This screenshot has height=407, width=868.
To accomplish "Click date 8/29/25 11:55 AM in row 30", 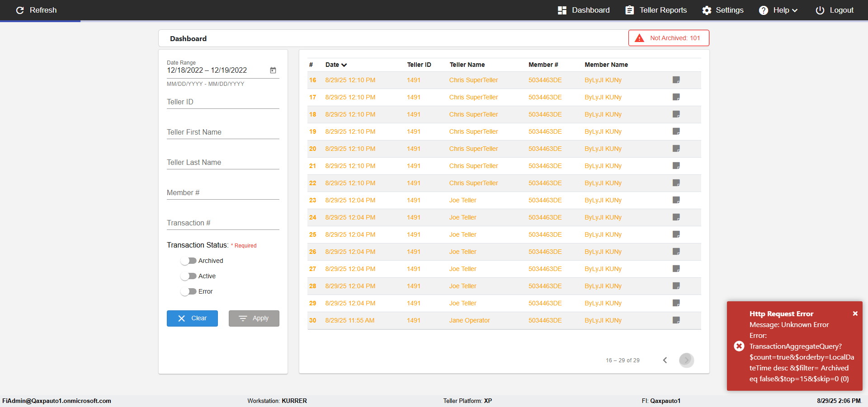I will [350, 320].
